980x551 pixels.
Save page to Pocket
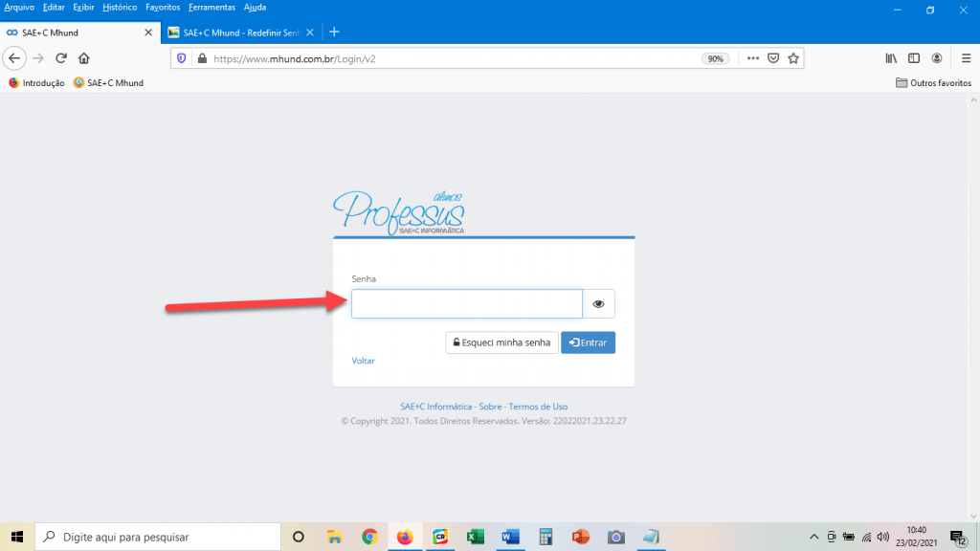click(x=773, y=58)
